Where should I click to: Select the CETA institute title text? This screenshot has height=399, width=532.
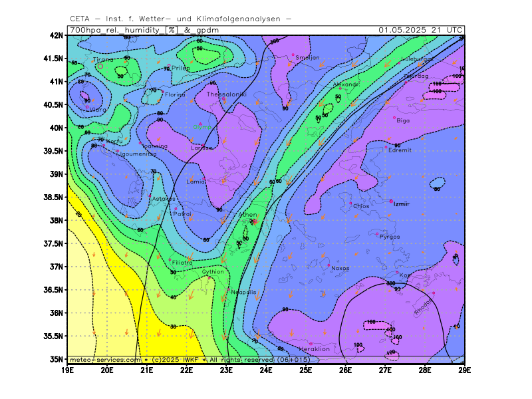180,19
